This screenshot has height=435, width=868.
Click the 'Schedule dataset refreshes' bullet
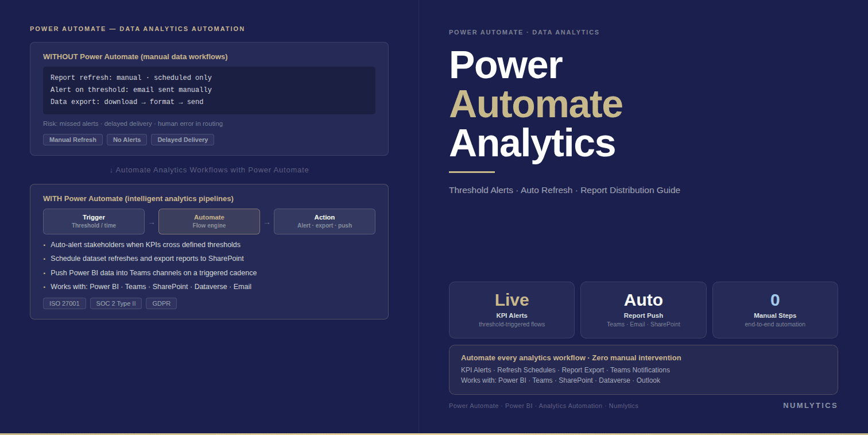pyautogui.click(x=147, y=259)
